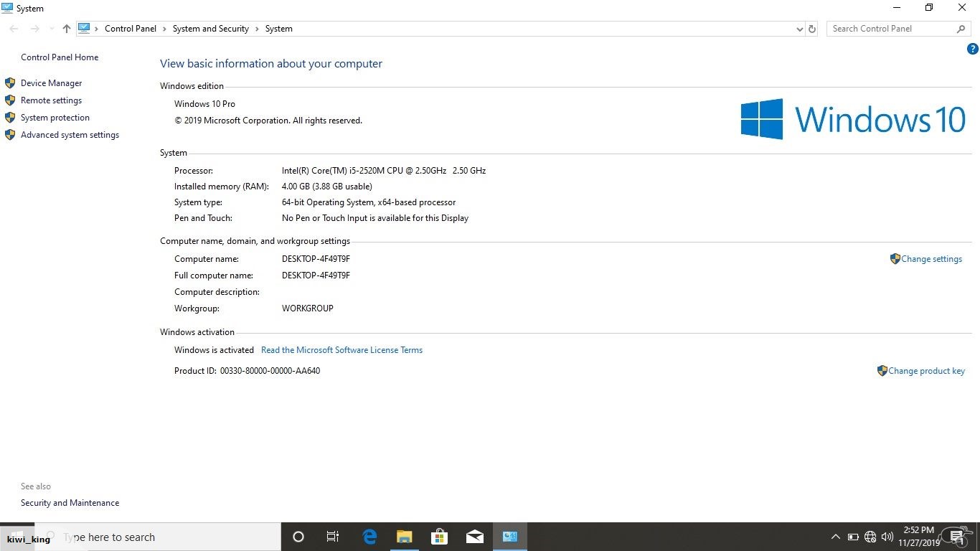The image size is (980, 551).
Task: Click the taskbar search box
Action: [158, 537]
